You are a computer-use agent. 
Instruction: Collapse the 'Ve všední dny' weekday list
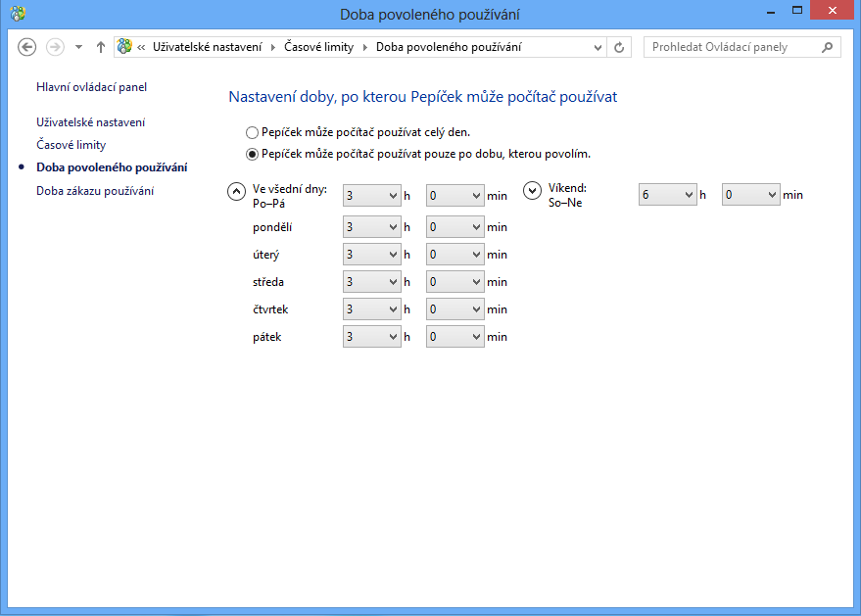click(236, 191)
